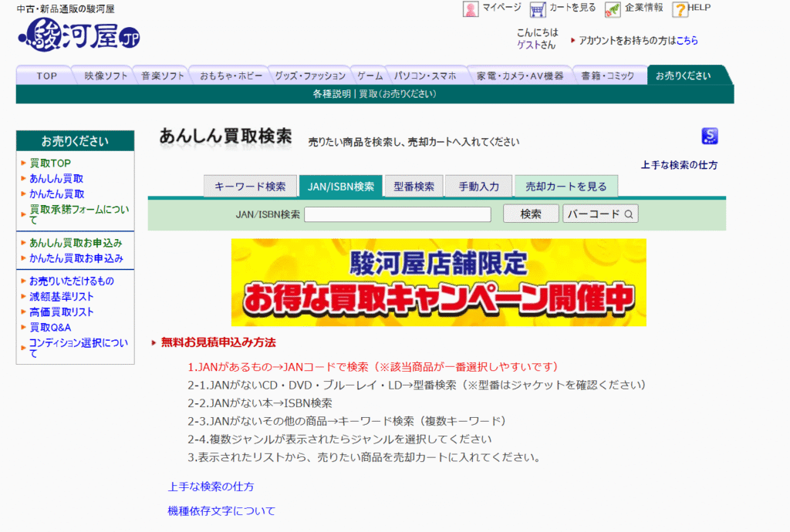This screenshot has height=532, width=790.
Task: Click the 検索 button
Action: (531, 214)
